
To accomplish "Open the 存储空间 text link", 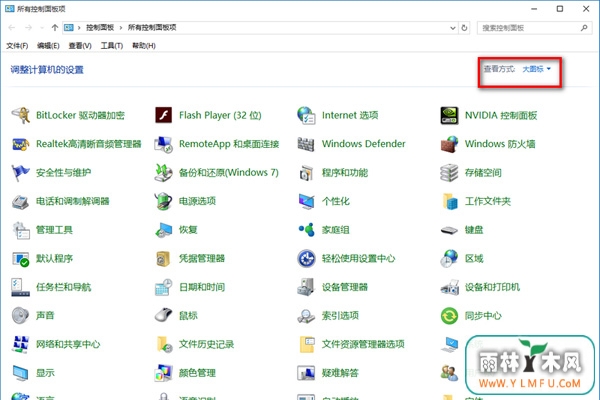I will tap(483, 173).
